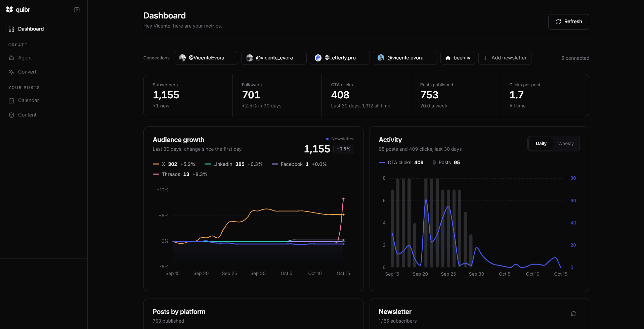Open the Calendar page
The width and height of the screenshot is (644, 329).
coord(43,100)
